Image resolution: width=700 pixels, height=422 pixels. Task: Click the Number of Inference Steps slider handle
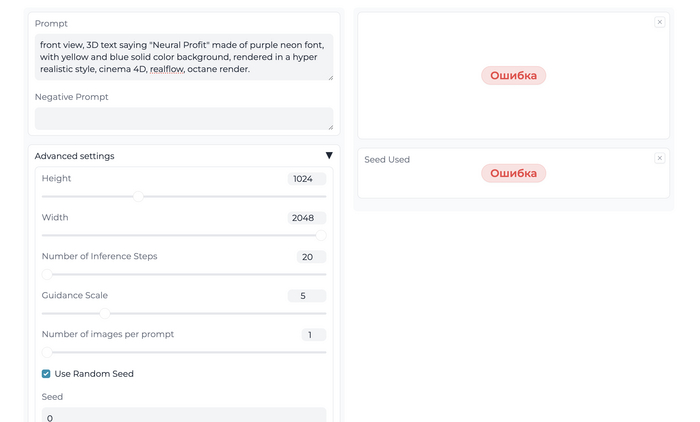[x=47, y=274]
